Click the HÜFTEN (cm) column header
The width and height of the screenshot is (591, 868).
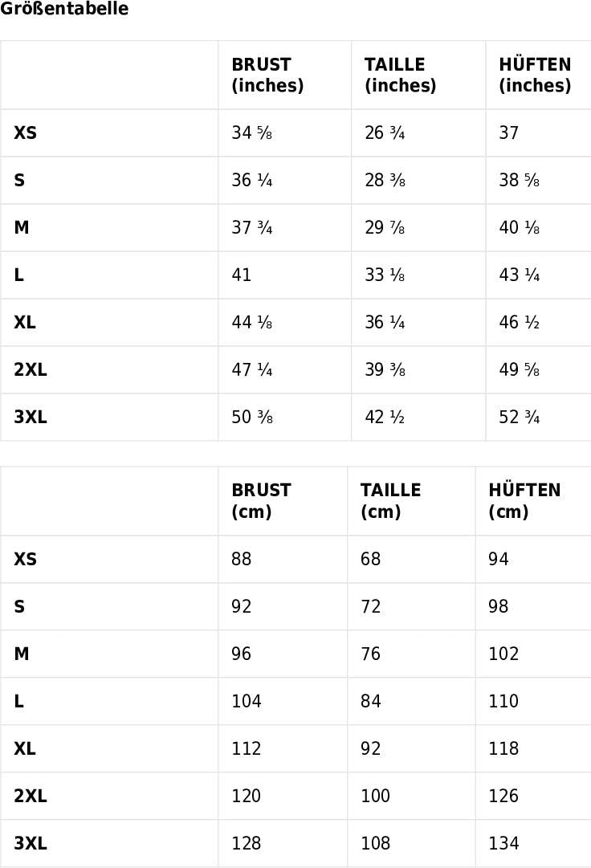(x=524, y=501)
